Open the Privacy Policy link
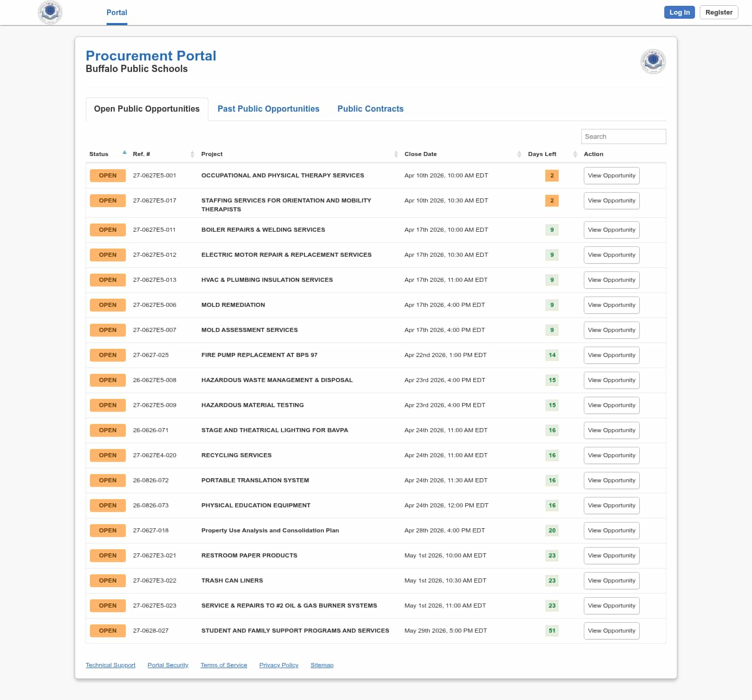The image size is (752, 700). click(278, 665)
